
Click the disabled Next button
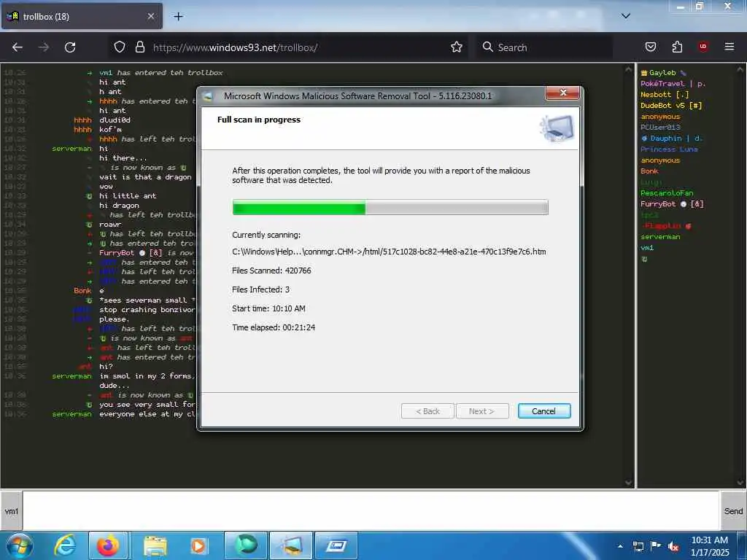click(481, 411)
